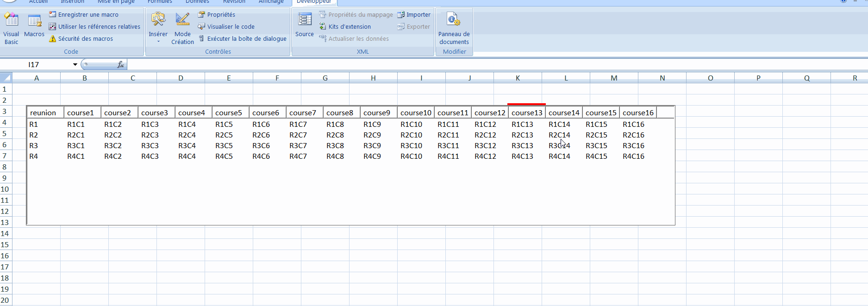Click the reunion list column header
The width and height of the screenshot is (868, 306).
click(45, 112)
